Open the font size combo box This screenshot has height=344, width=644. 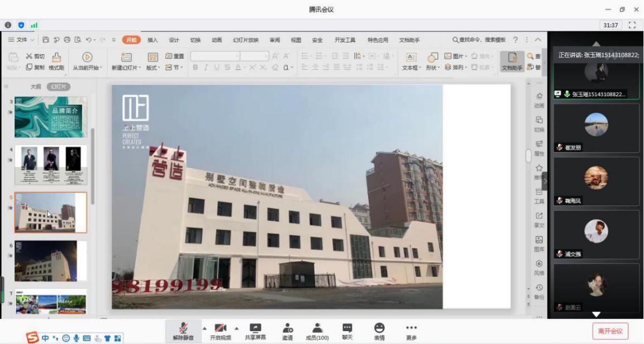pos(255,56)
